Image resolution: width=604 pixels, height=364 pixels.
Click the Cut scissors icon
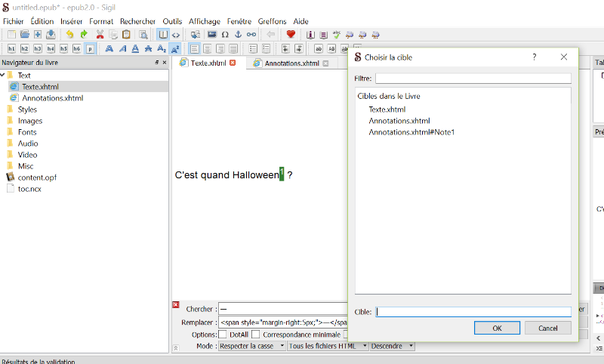[x=100, y=35]
